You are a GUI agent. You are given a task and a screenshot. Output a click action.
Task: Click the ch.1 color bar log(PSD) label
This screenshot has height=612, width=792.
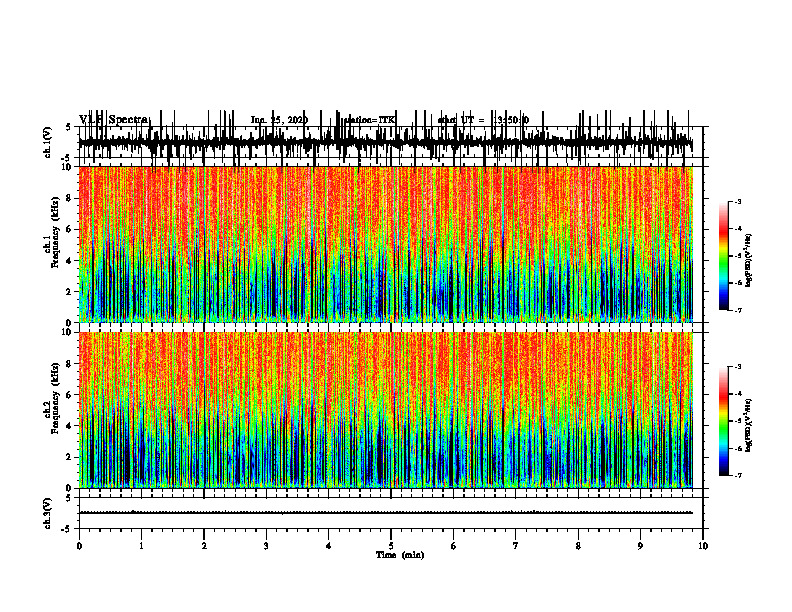coord(749,260)
